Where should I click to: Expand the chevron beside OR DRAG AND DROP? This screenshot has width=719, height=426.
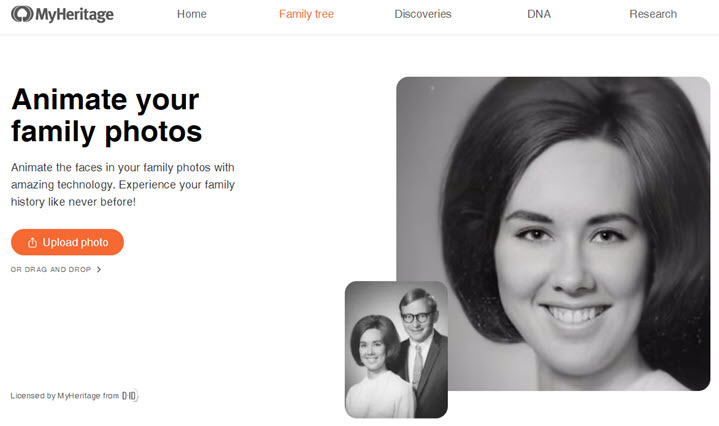99,269
